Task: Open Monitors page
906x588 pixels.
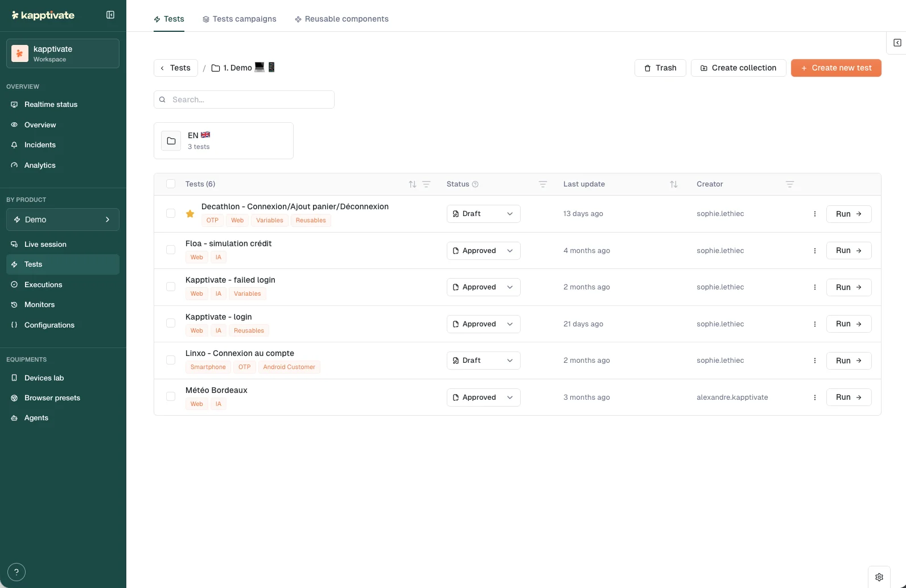Action: (63, 305)
